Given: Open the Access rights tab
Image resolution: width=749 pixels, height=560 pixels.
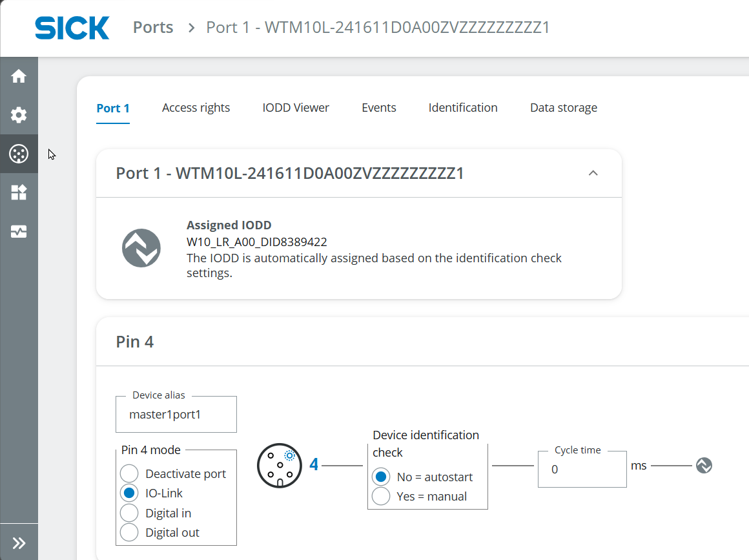Looking at the screenshot, I should coord(196,108).
